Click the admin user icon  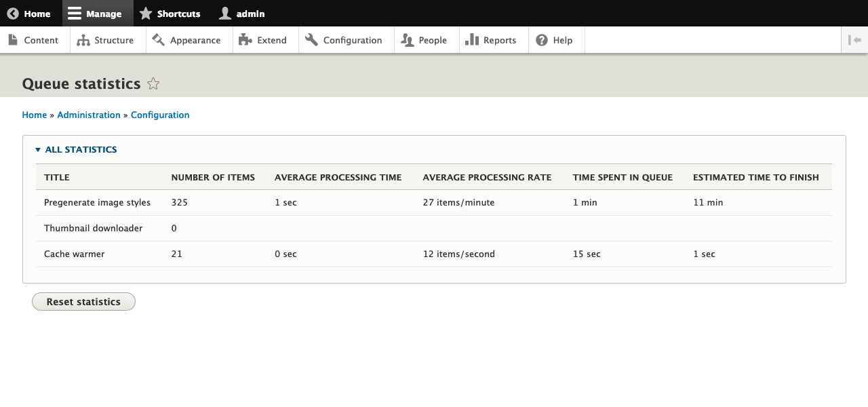click(224, 13)
